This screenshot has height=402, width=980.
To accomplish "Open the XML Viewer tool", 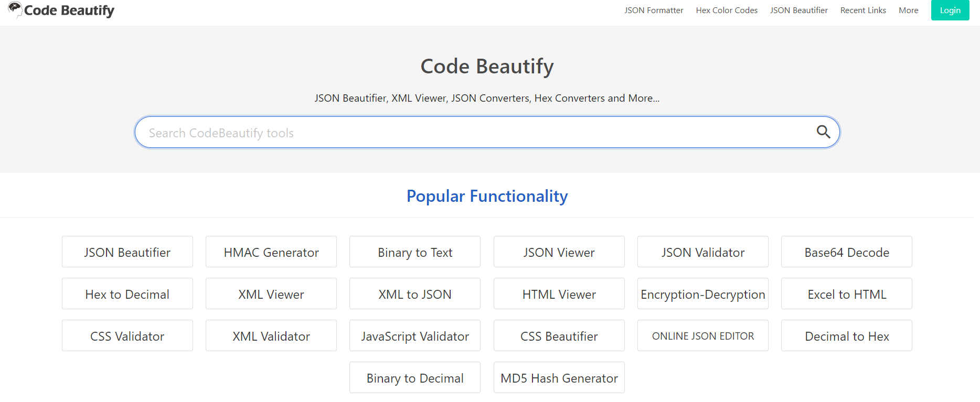I will click(271, 294).
